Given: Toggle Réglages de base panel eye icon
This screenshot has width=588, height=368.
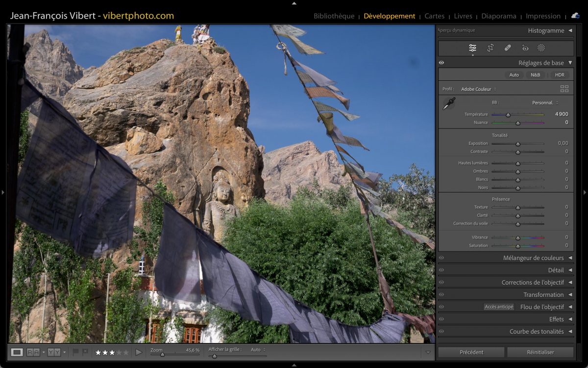Looking at the screenshot, I should click(x=441, y=63).
